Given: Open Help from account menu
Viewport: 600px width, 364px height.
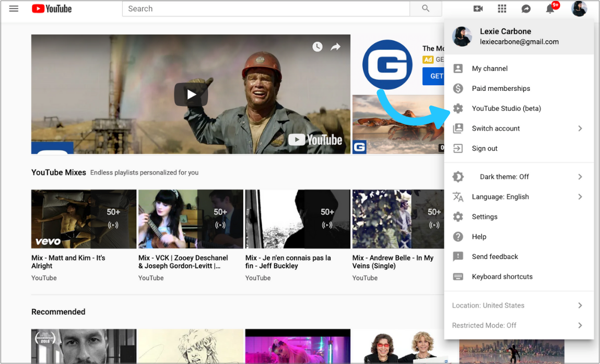Looking at the screenshot, I should tap(519, 237).
